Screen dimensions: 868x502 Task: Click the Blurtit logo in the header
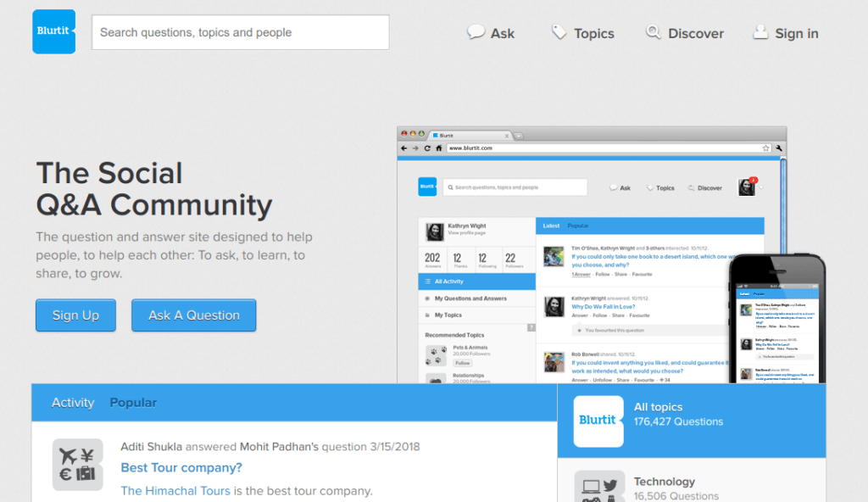53,31
